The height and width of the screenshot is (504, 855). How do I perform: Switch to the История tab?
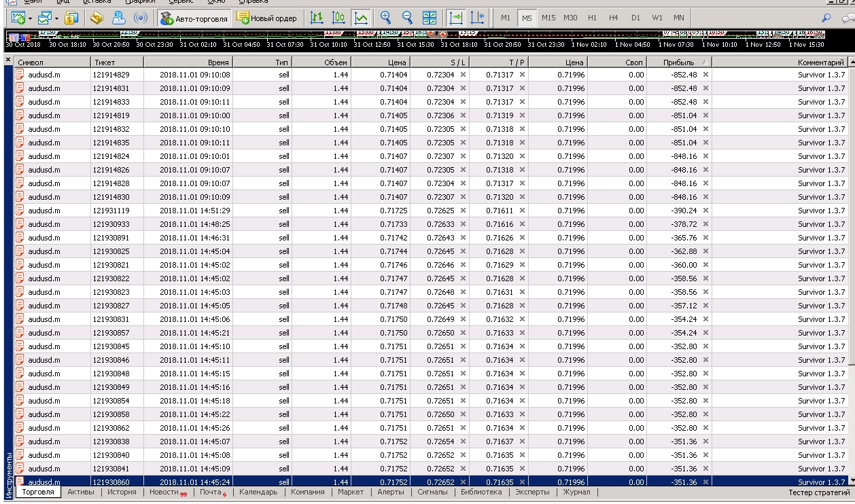[122, 492]
